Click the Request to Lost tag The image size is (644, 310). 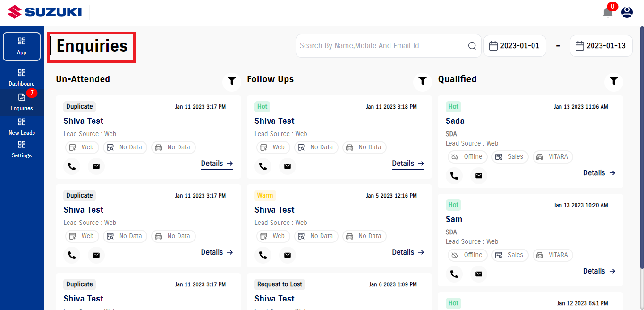(280, 284)
